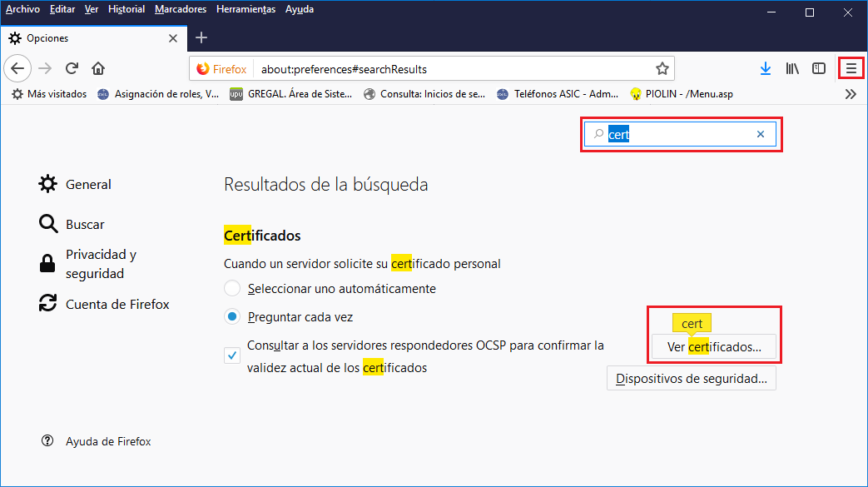
Task: Open the downloads arrow icon
Action: (766, 68)
